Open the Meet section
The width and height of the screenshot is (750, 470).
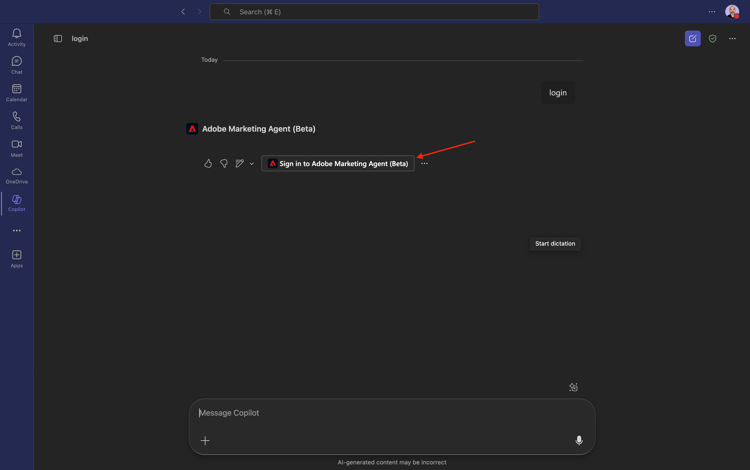[x=17, y=148]
